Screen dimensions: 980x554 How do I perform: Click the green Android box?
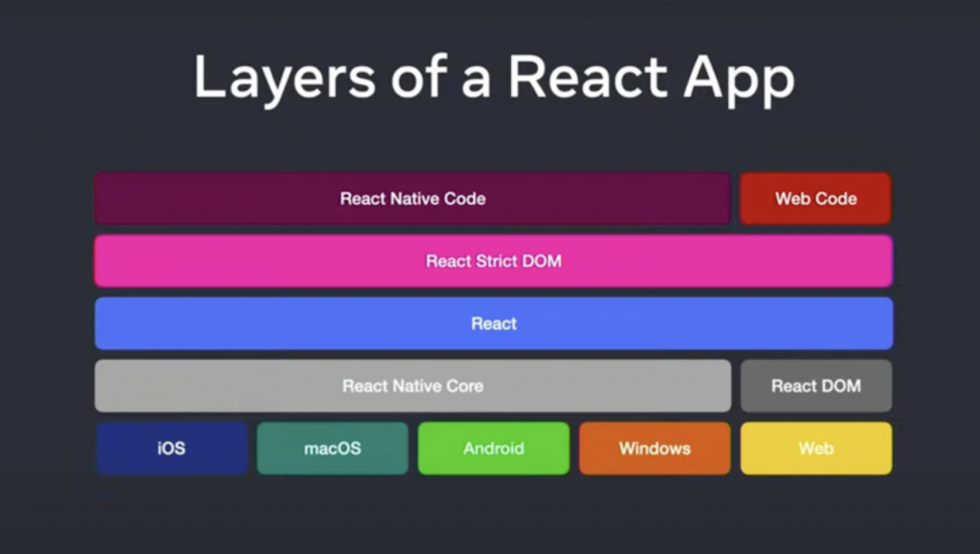point(494,449)
